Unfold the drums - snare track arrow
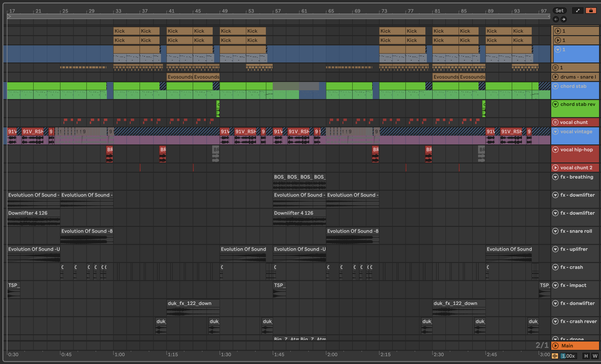The image size is (601, 364). point(555,77)
